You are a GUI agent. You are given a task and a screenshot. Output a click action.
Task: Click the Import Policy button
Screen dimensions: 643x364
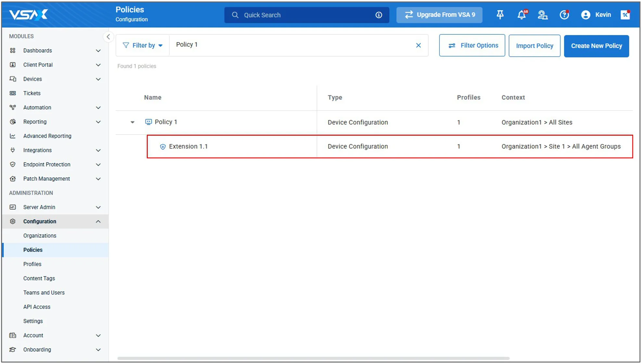click(534, 46)
